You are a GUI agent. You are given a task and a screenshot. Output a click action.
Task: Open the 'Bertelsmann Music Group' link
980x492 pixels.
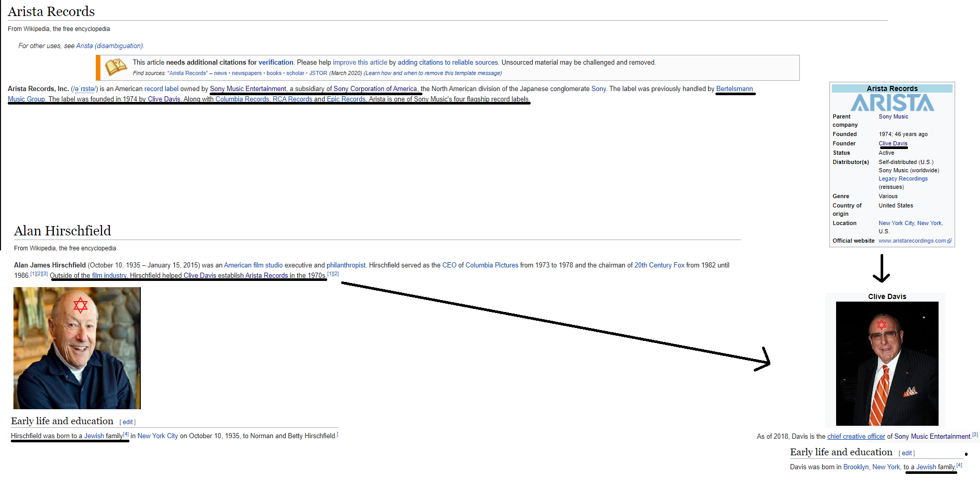pos(735,89)
